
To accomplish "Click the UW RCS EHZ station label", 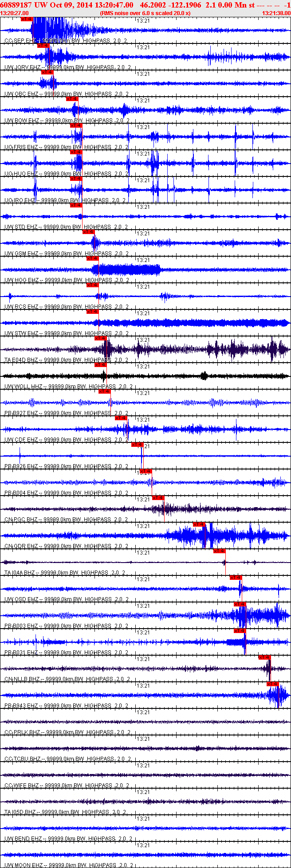I will point(21,307).
